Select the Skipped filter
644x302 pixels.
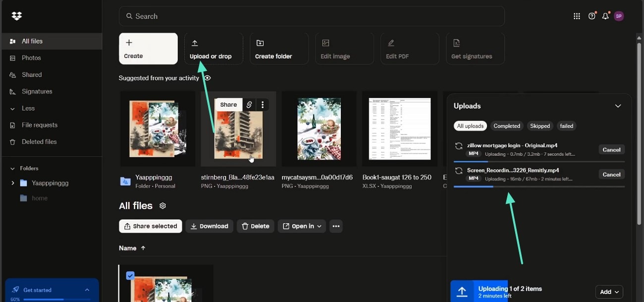pos(540,126)
